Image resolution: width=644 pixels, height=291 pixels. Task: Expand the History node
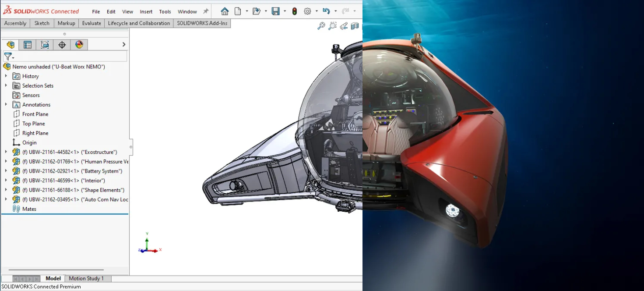(6, 76)
